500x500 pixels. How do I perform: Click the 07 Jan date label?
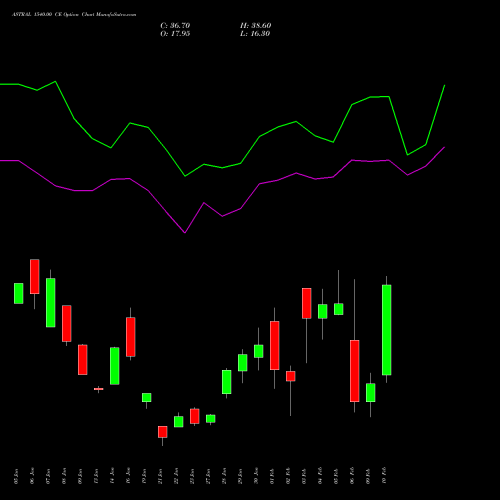click(48, 476)
